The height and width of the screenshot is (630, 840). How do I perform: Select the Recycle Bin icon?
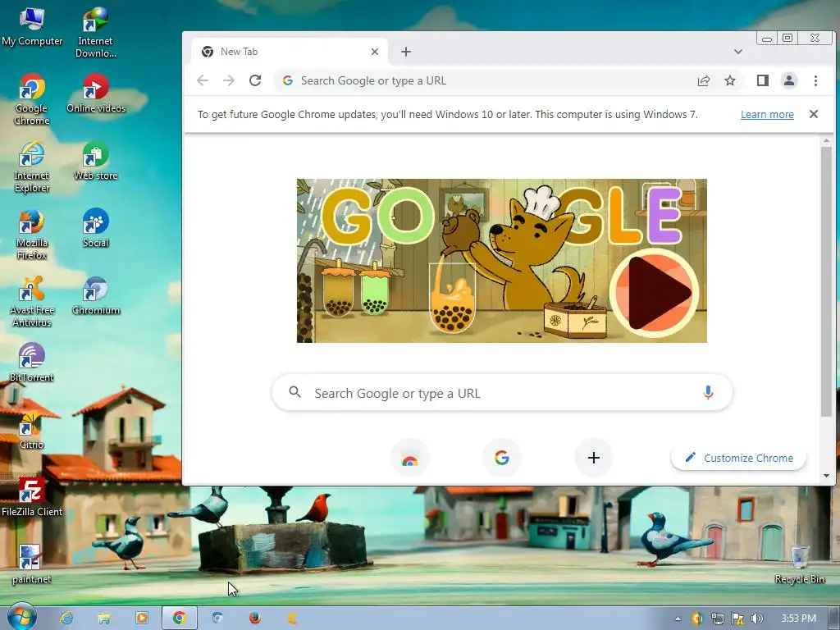pos(799,564)
